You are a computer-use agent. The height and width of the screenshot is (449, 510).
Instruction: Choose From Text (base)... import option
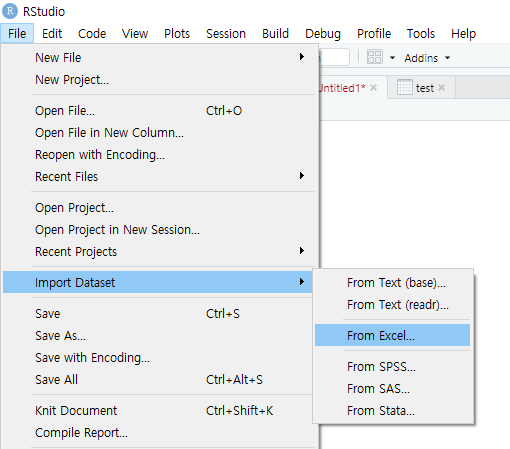pos(392,282)
